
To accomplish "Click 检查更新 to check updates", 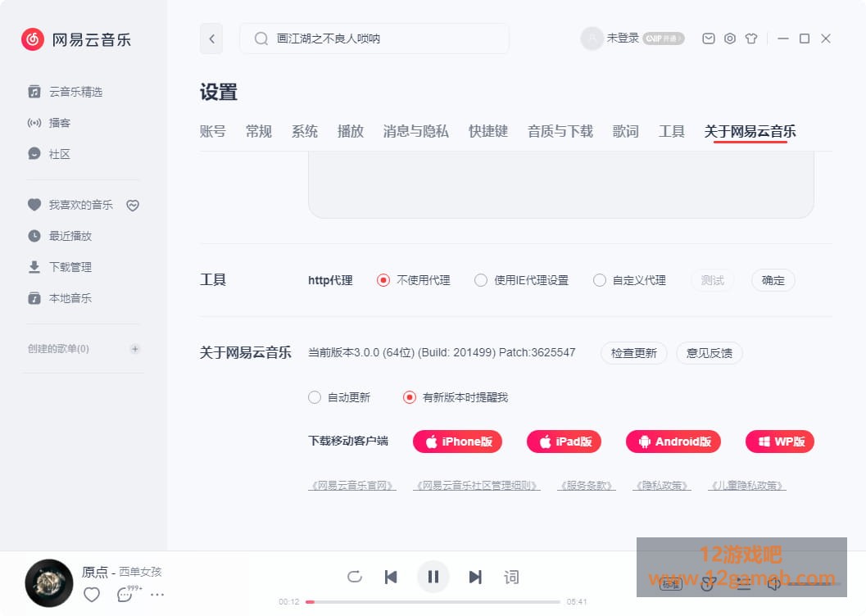I will point(634,353).
